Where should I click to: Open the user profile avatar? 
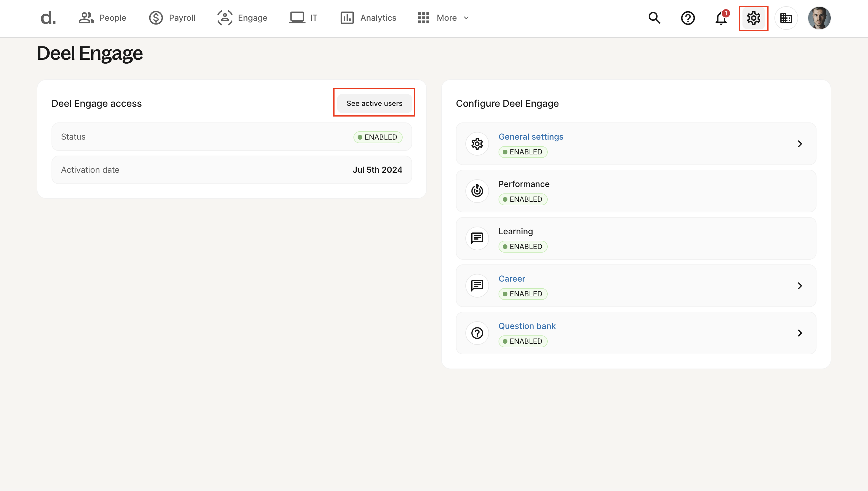(x=819, y=18)
